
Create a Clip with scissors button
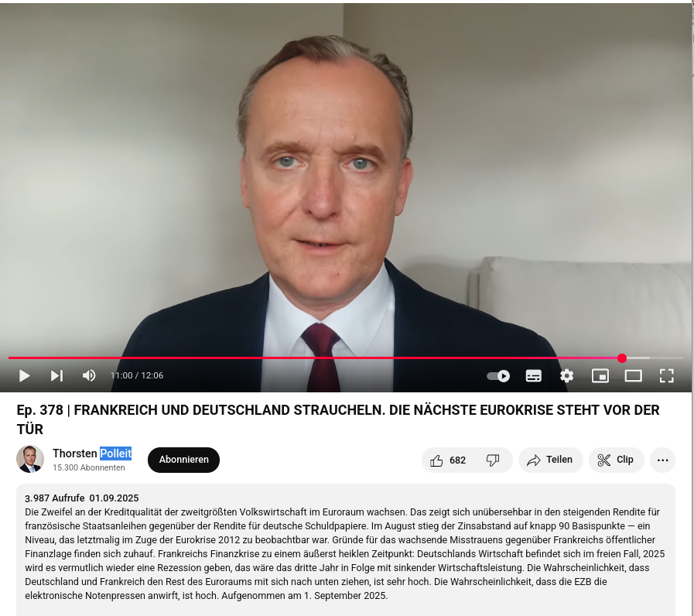pyautogui.click(x=616, y=460)
